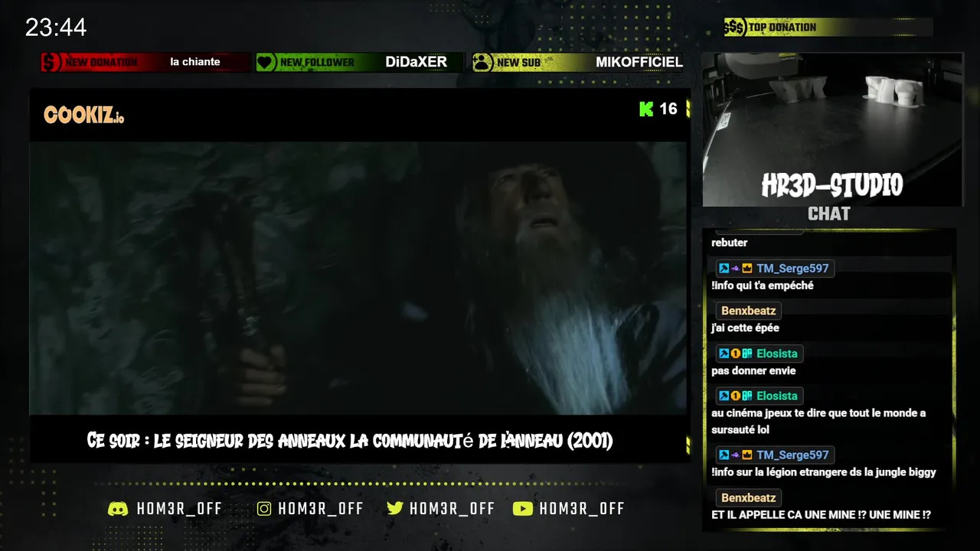Click message "ET IL APPELLE CA UNE MINE"
This screenshot has height=551, width=980.
822,515
